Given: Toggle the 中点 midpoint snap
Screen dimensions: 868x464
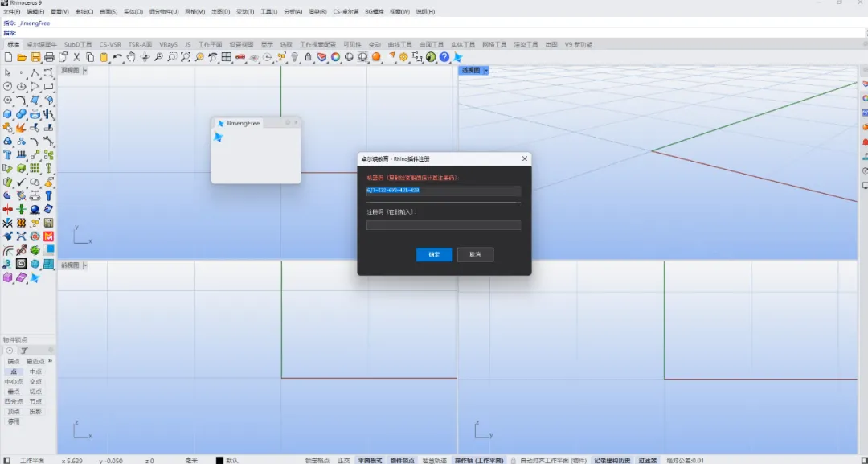Looking at the screenshot, I should (x=35, y=372).
